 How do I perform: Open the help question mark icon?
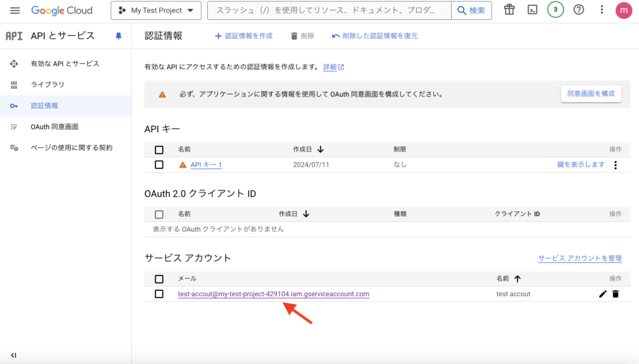[x=578, y=10]
